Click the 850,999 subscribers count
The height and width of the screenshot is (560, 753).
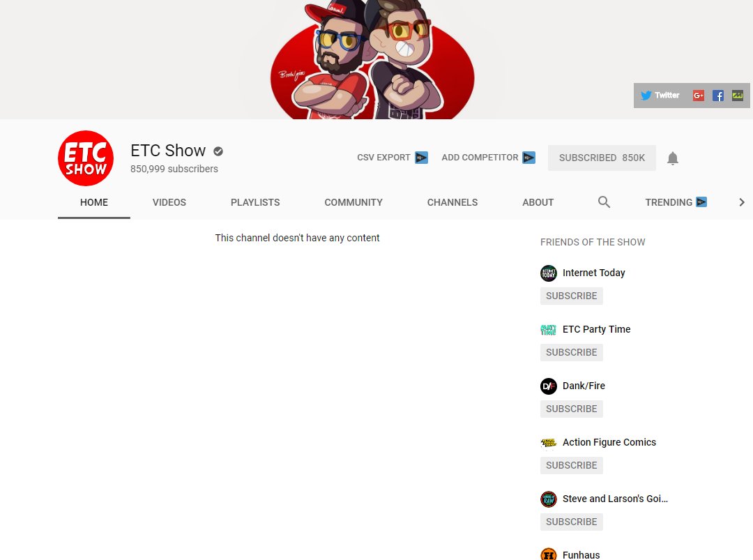[174, 169]
